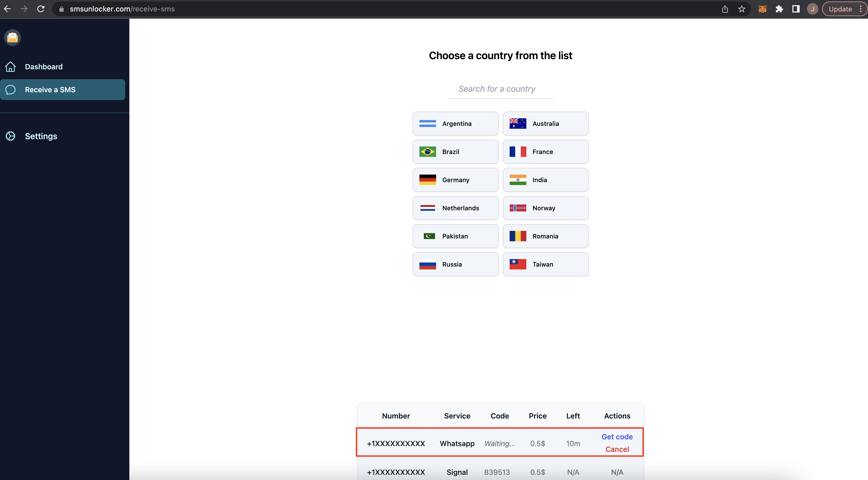Pick Taiwan from country list
The image size is (868, 480).
point(546,264)
